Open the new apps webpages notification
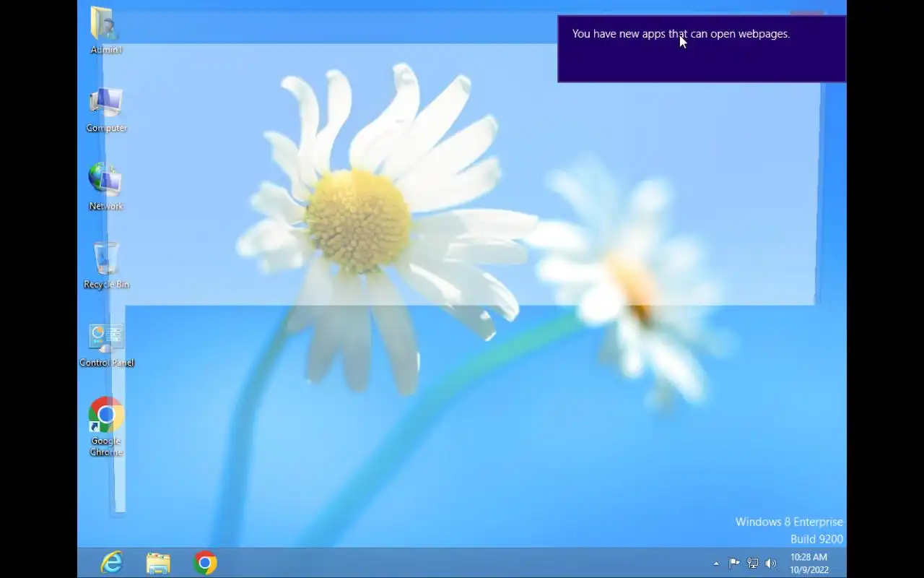 coord(702,49)
